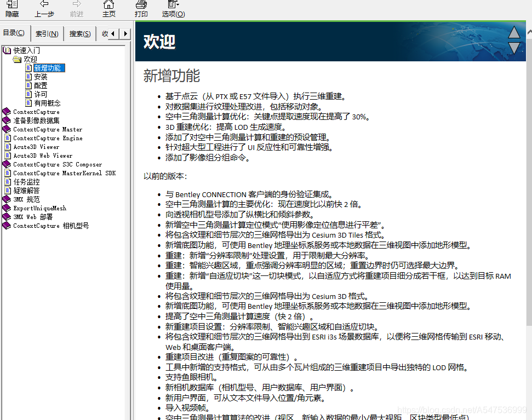The image size is (532, 420).
Task: Click the page icon beside 安装
Action: [29, 77]
